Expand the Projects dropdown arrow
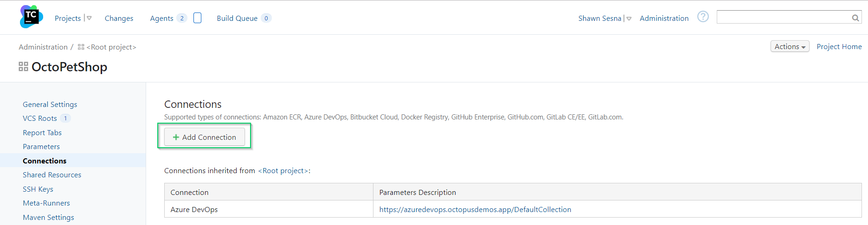 [89, 19]
